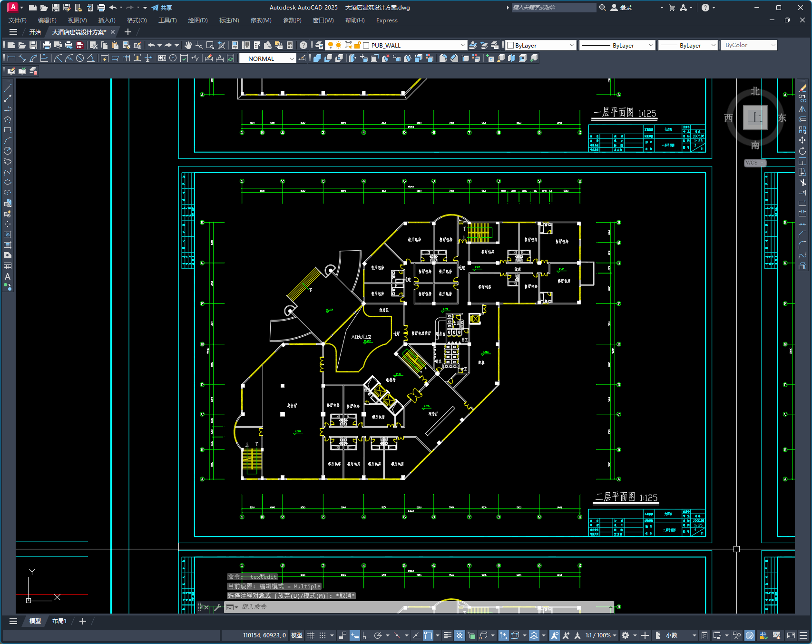Select the Table tool
Image resolution: width=812 pixels, height=644 pixels.
point(8,266)
